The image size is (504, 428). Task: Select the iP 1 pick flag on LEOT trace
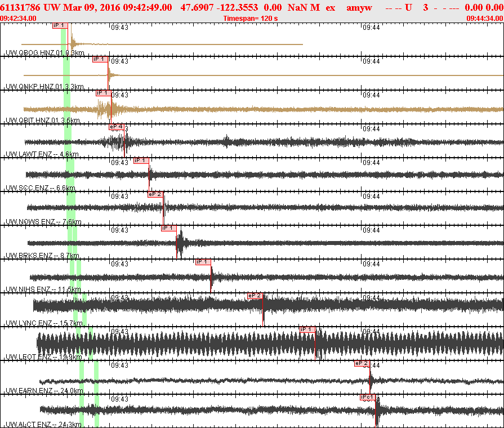(x=307, y=329)
